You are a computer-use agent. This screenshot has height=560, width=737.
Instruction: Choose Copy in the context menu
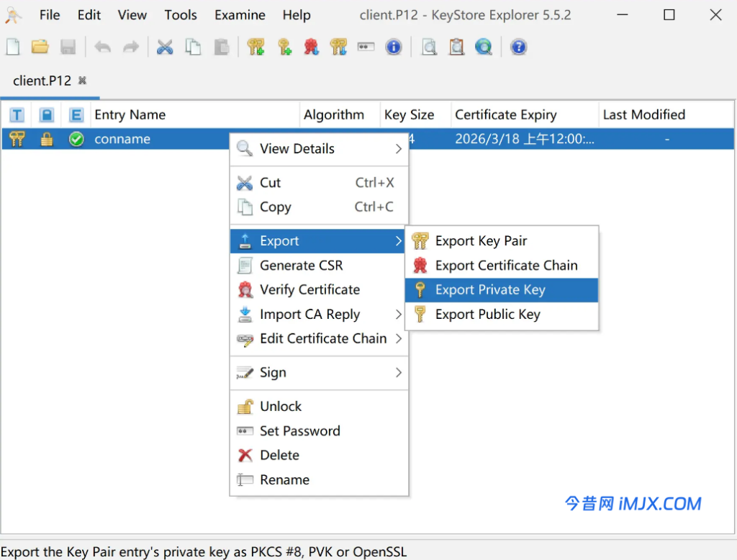tap(319, 207)
